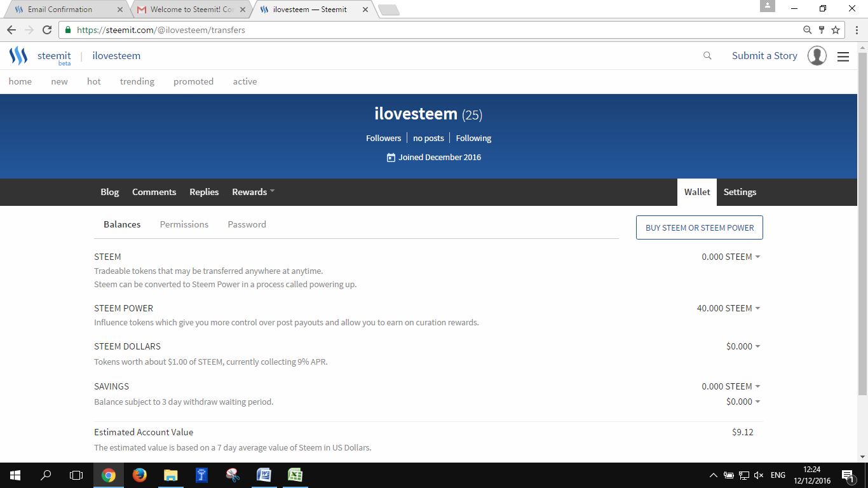Click the ilovesteem header link
The image size is (868, 488).
(x=116, y=56)
